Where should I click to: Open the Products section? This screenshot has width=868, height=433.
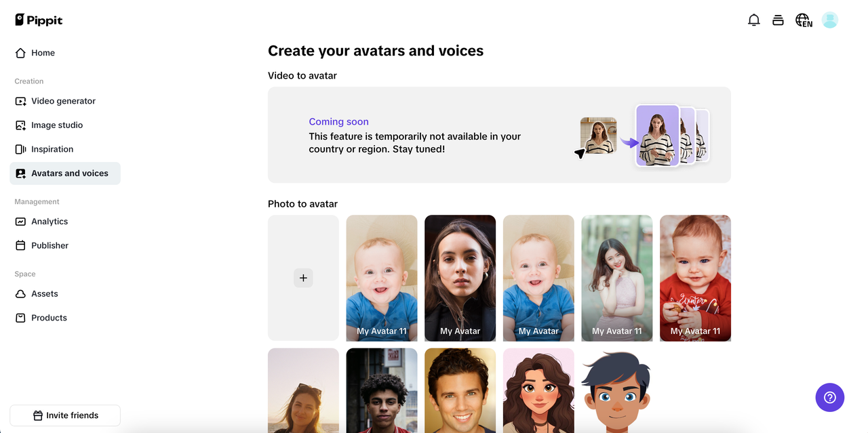(x=49, y=317)
